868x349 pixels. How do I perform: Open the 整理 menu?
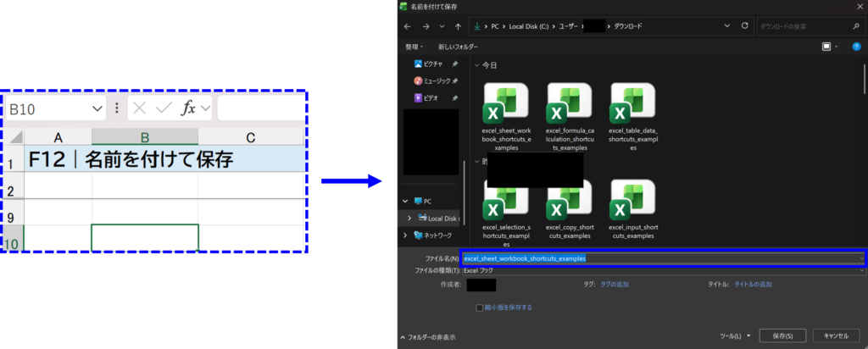pyautogui.click(x=414, y=47)
